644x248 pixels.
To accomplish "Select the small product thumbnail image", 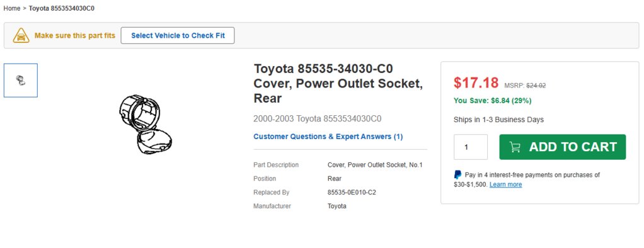I will (21, 81).
